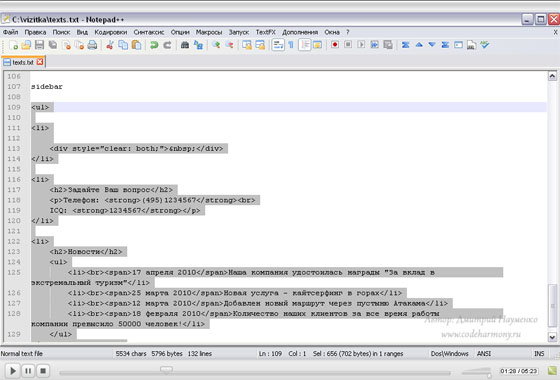Click the Print icon in the toolbar
This screenshot has width=560, height=380.
[92, 45]
